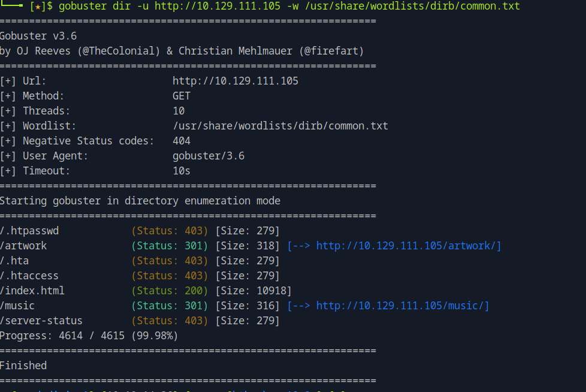
Task: Click the Status: 200 code text
Action: [x=170, y=291]
